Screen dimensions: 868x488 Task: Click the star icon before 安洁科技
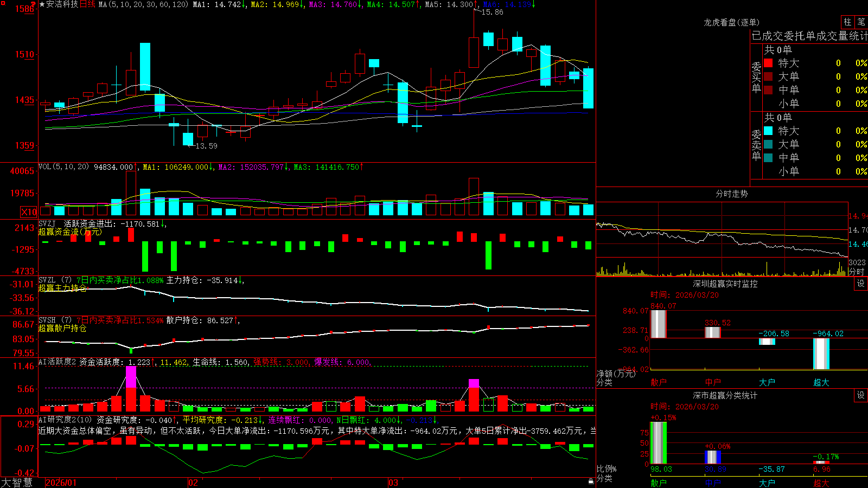pyautogui.click(x=42, y=4)
